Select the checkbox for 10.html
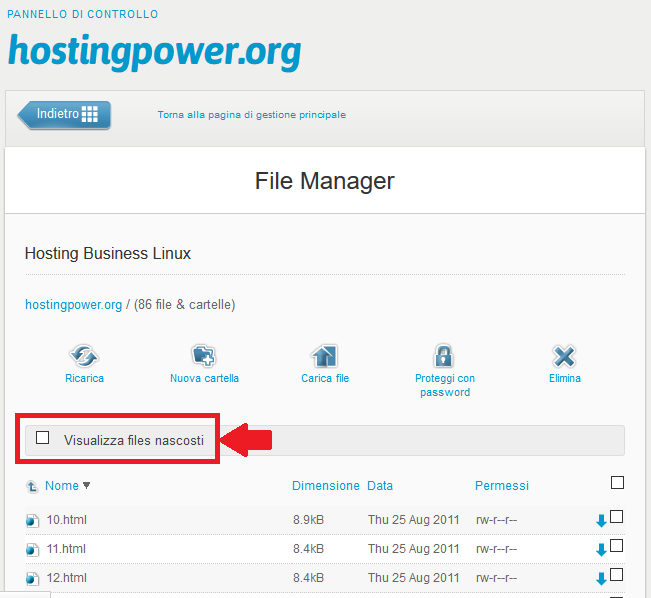The height and width of the screenshot is (598, 651). click(x=617, y=517)
